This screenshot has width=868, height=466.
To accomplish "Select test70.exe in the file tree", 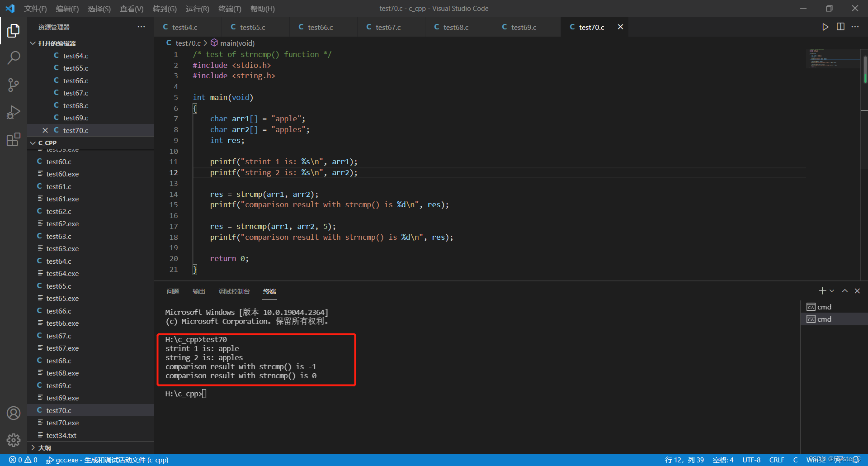I will tap(90, 423).
